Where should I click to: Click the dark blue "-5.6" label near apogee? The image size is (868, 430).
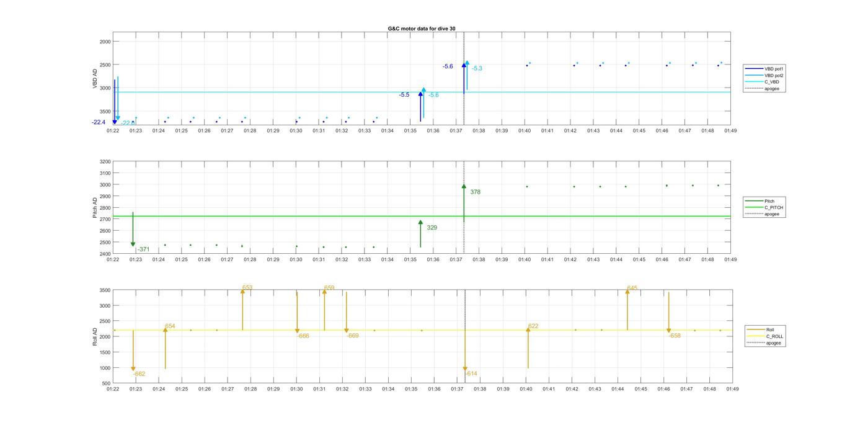448,66
